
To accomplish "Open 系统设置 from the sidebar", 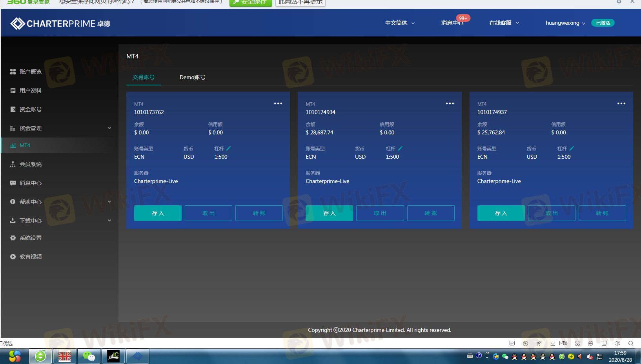I will click(x=30, y=238).
